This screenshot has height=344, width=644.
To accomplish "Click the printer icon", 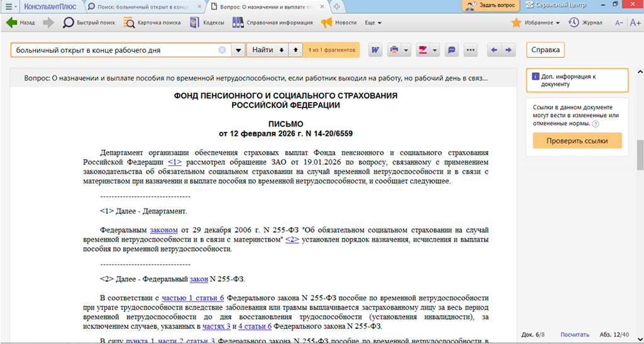I will point(394,50).
